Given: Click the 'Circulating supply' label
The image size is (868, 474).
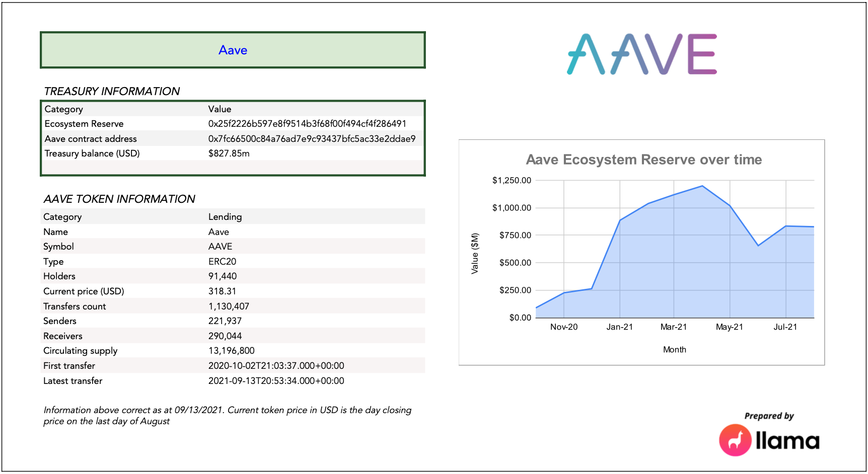Looking at the screenshot, I should tap(80, 351).
